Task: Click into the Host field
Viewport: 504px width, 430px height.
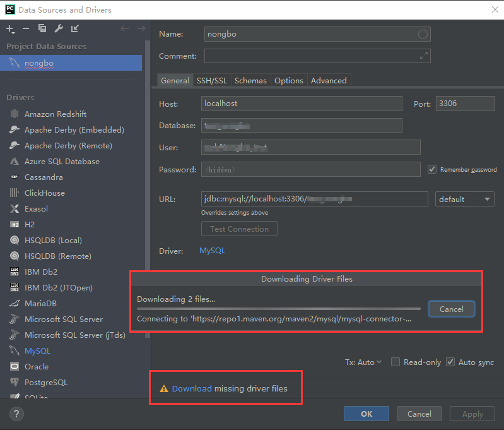Action: (x=302, y=104)
